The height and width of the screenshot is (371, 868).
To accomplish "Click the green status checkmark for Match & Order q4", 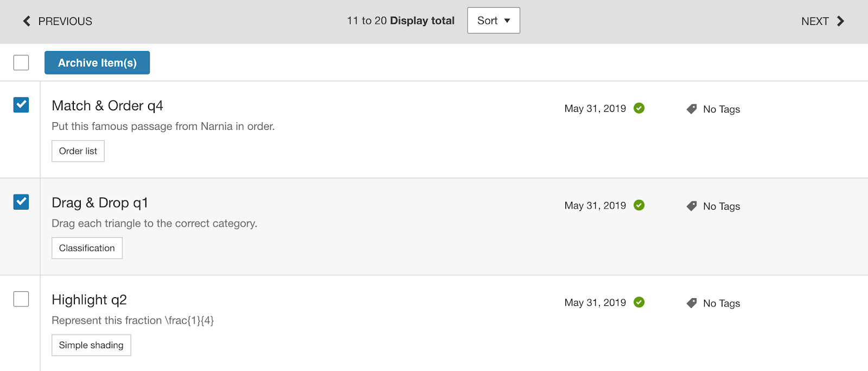I will pyautogui.click(x=639, y=108).
